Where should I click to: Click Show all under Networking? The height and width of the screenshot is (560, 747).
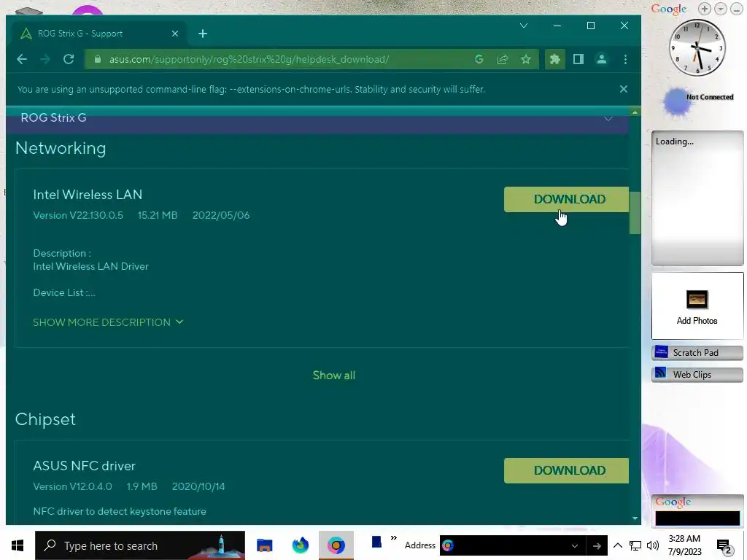pos(334,376)
